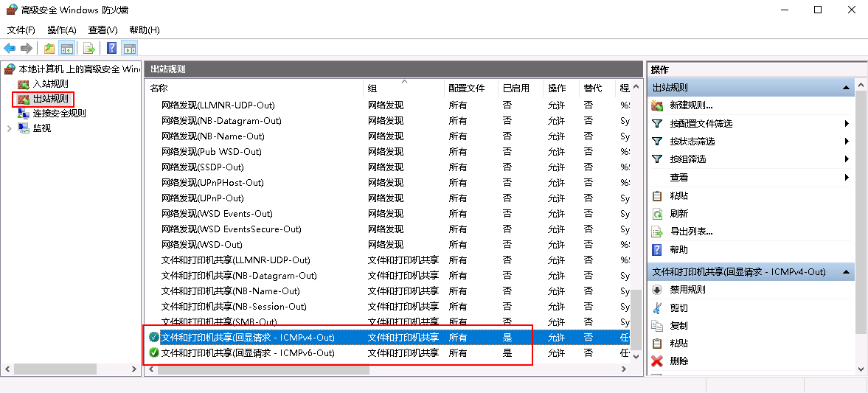The image size is (868, 393).
Task: Click green check icon of ICMPv6-Out rule
Action: pyautogui.click(x=154, y=352)
